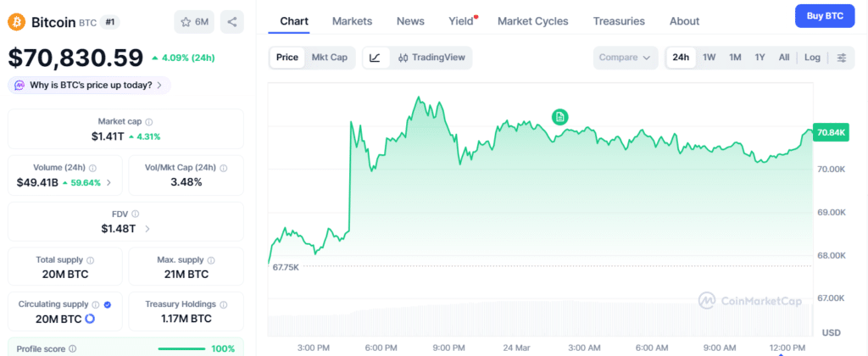868x356 pixels.
Task: Expand FDV details chevron
Action: click(x=148, y=228)
